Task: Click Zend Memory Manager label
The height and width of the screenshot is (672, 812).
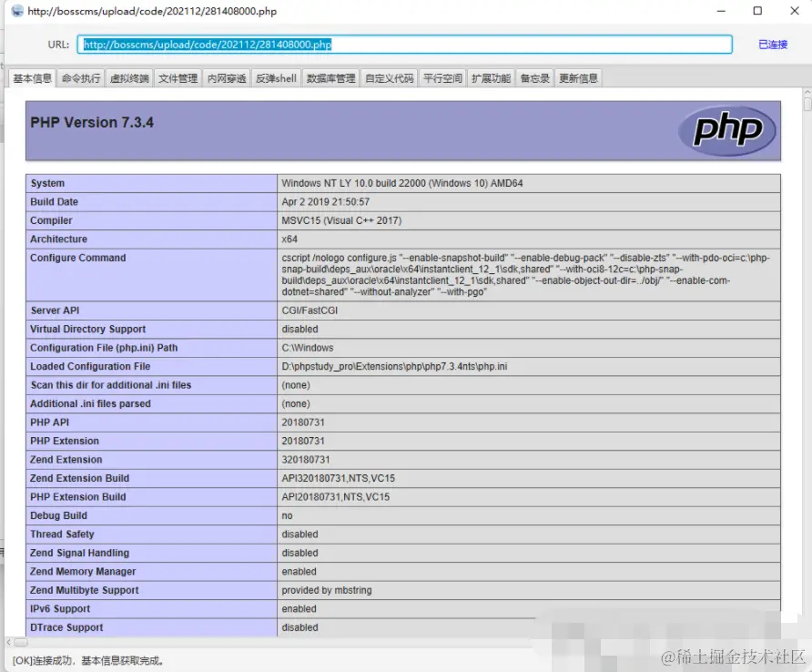Action: point(83,572)
